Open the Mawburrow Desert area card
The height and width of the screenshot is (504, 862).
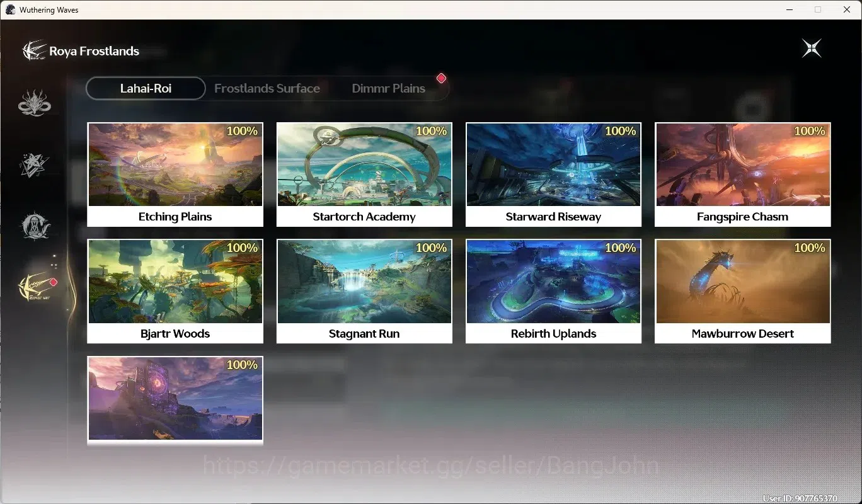pos(743,291)
